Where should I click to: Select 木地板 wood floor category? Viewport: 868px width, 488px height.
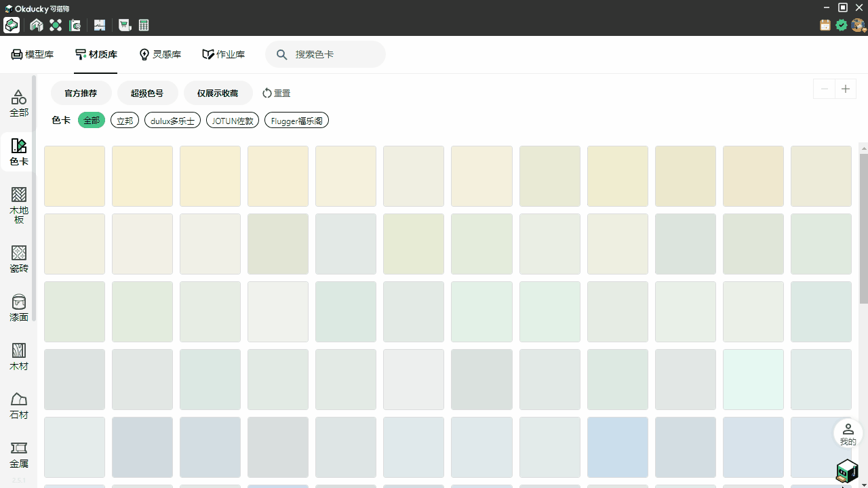pyautogui.click(x=19, y=205)
